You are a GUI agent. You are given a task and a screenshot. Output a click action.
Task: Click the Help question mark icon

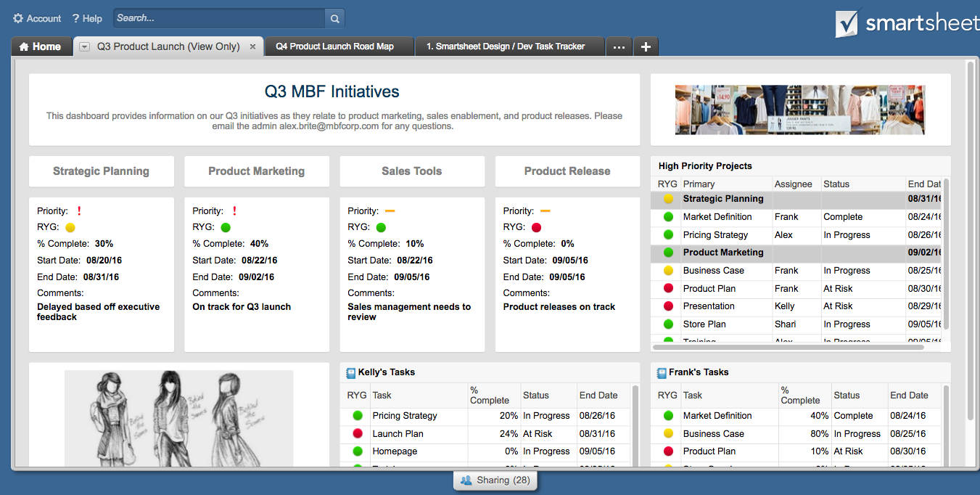click(75, 18)
